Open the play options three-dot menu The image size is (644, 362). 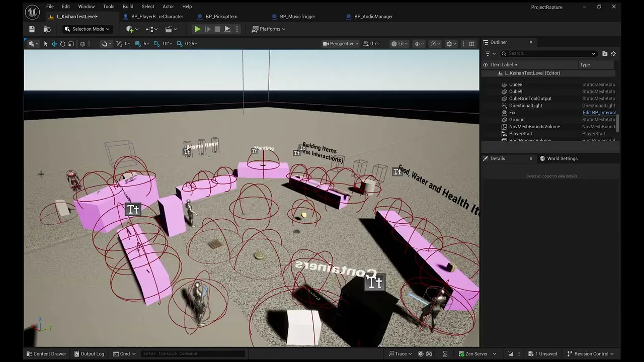click(237, 29)
